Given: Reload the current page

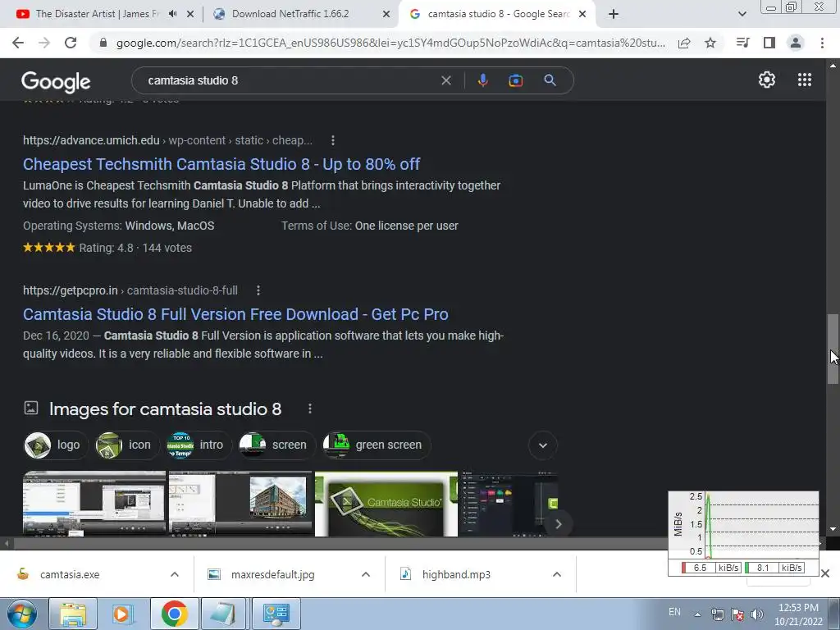Looking at the screenshot, I should (71, 43).
